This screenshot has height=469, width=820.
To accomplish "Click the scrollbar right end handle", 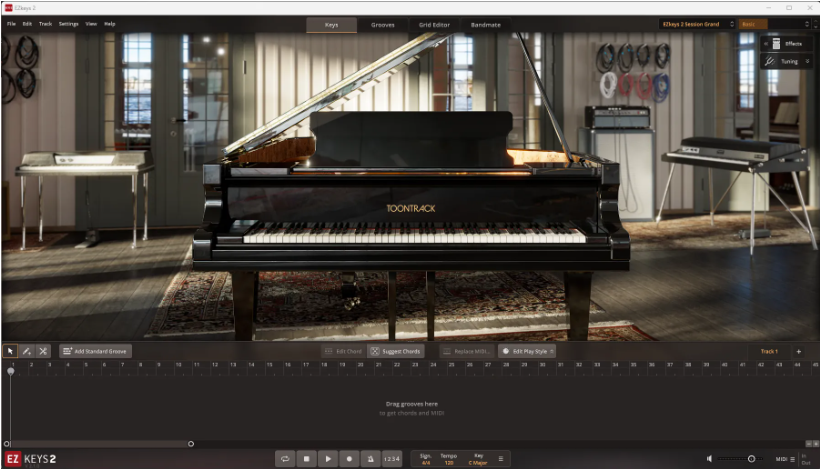I will 191,444.
